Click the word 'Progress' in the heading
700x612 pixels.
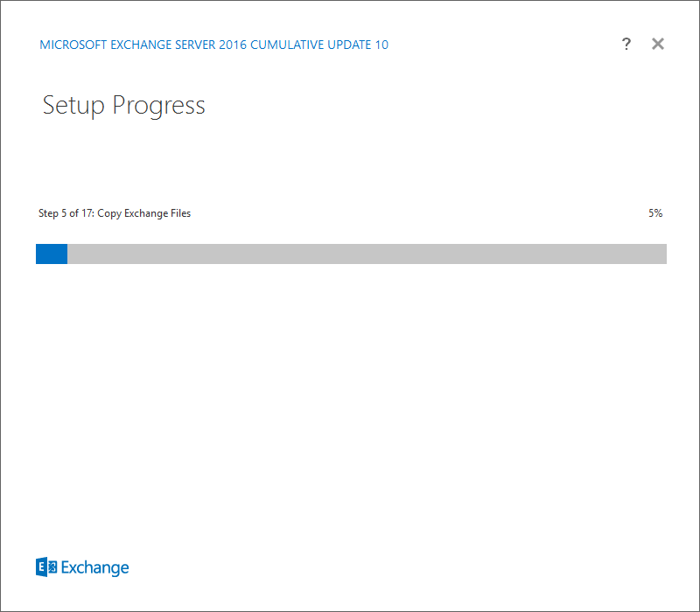(159, 106)
